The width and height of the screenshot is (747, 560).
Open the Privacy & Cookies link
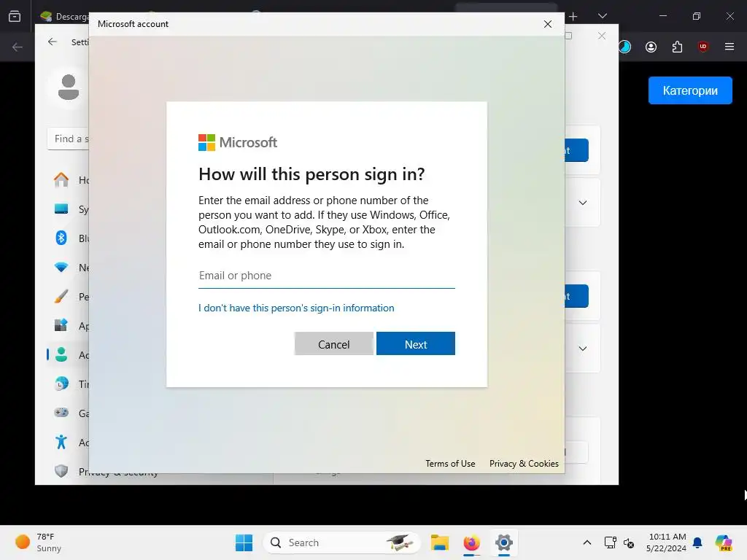tap(524, 463)
